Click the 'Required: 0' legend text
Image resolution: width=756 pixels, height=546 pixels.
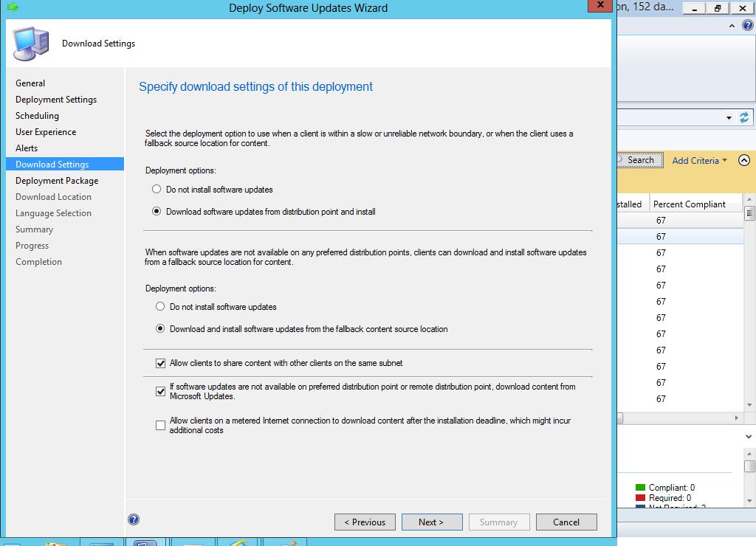670,498
